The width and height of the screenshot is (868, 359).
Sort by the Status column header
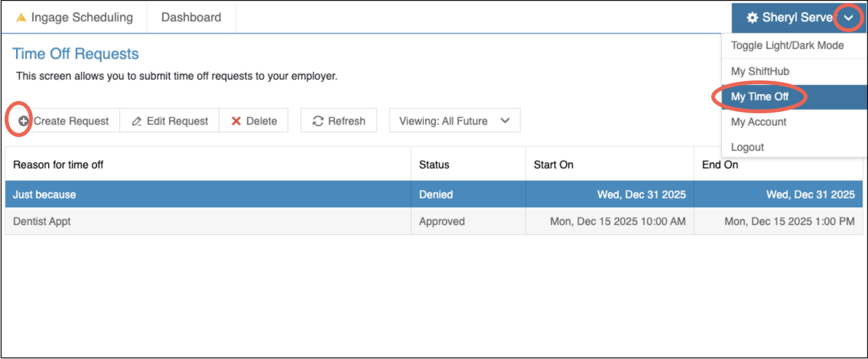[434, 164]
